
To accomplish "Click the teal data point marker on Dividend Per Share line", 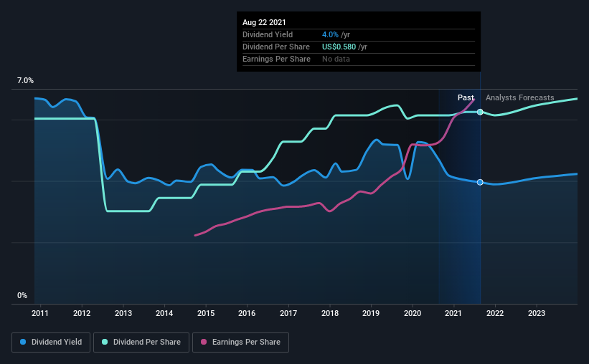I will click(480, 112).
